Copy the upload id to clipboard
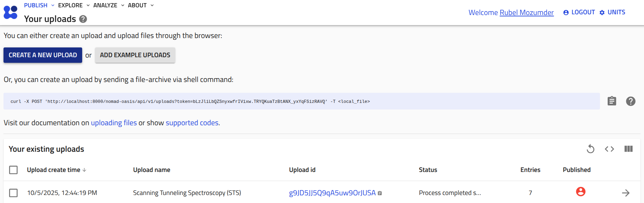This screenshot has height=203, width=644. click(380, 193)
